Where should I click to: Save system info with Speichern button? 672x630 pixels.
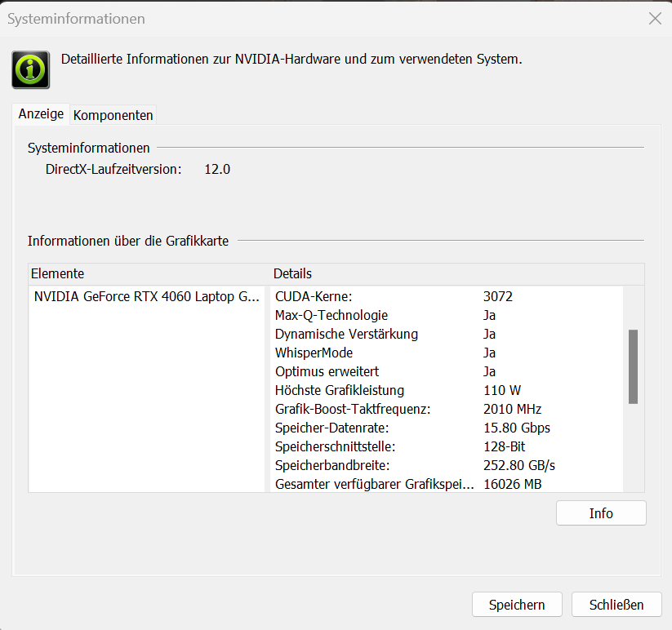click(517, 605)
